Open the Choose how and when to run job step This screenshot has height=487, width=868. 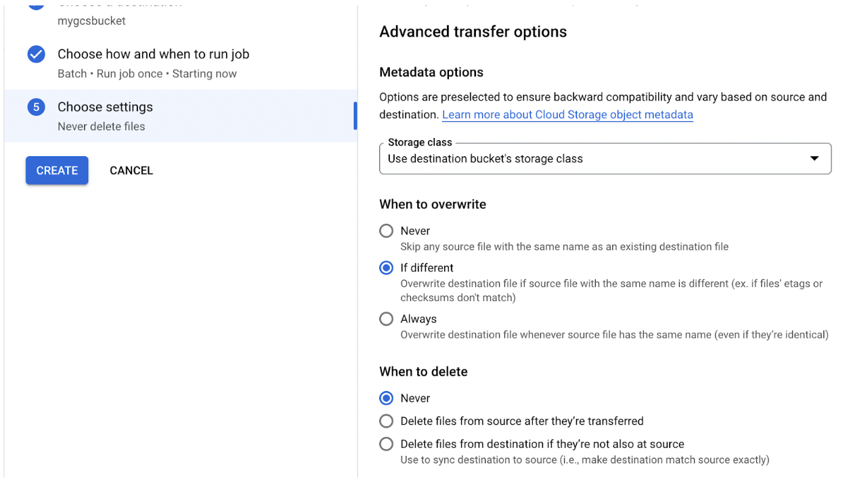pyautogui.click(x=181, y=63)
